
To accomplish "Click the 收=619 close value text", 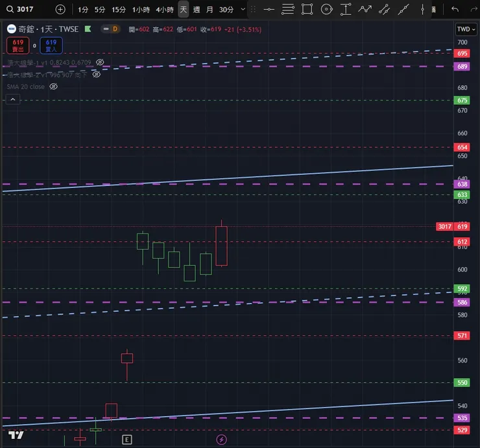I will (x=211, y=29).
